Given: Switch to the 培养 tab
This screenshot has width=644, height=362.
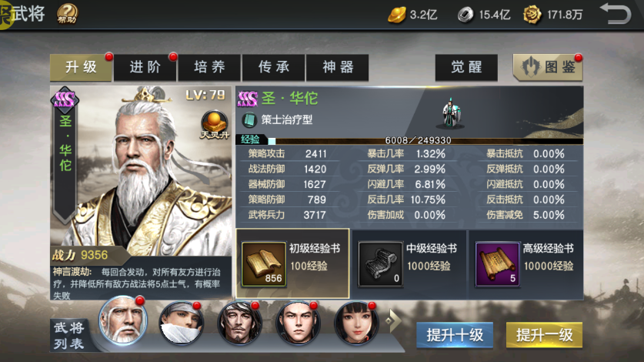Looking at the screenshot, I should point(209,67).
